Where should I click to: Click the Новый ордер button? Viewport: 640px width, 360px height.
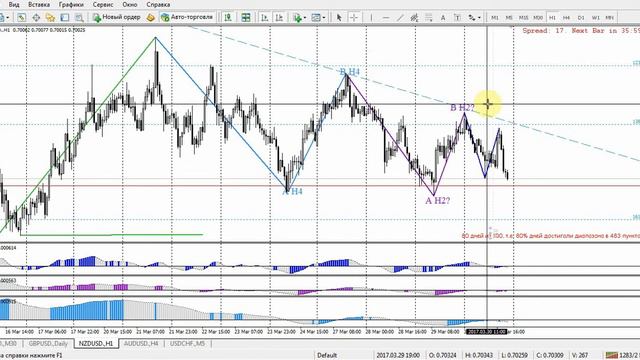[x=116, y=17]
